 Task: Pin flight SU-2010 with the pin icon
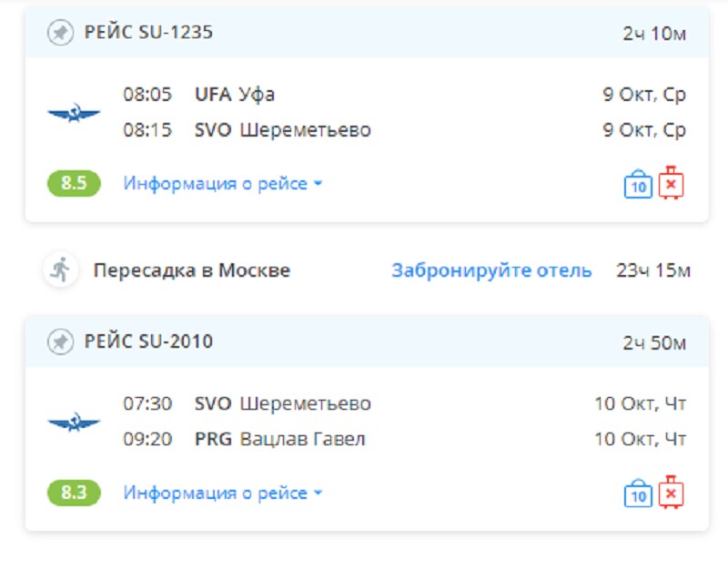coord(60,342)
